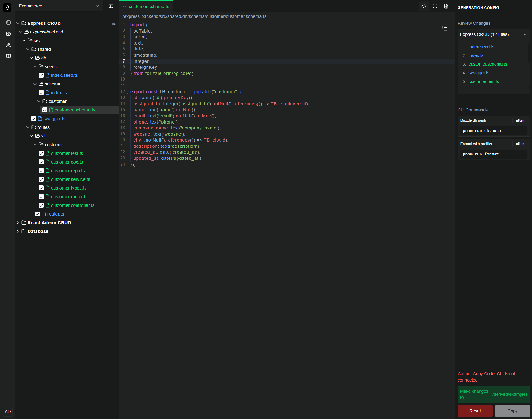
Task: Open the filter settings sliders icon
Action: coord(111,6)
